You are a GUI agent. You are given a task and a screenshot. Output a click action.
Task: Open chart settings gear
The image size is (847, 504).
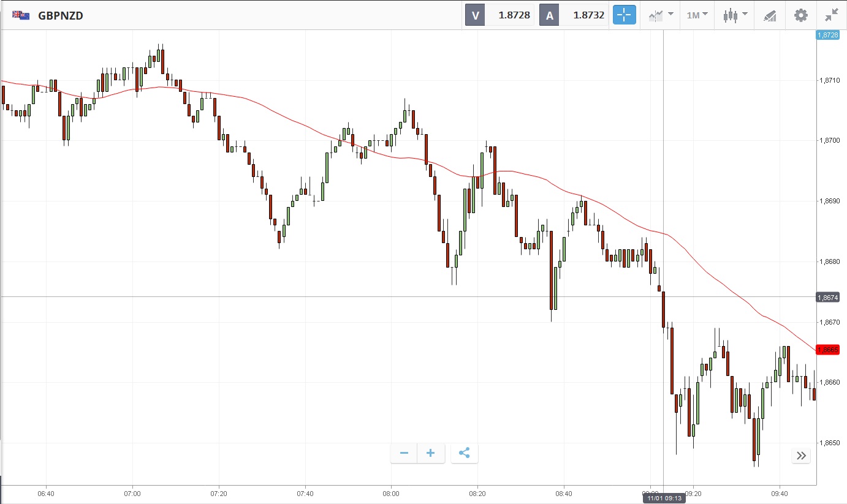point(800,15)
